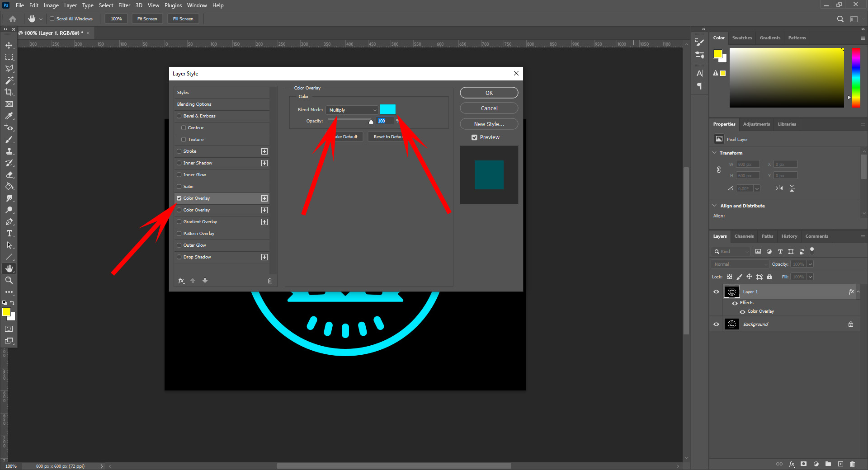868x470 pixels.
Task: Toggle Scroll All Windows checkbox
Action: tap(52, 19)
